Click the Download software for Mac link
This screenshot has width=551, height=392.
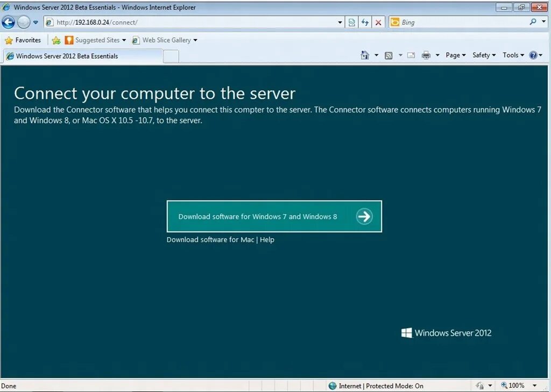coord(210,240)
